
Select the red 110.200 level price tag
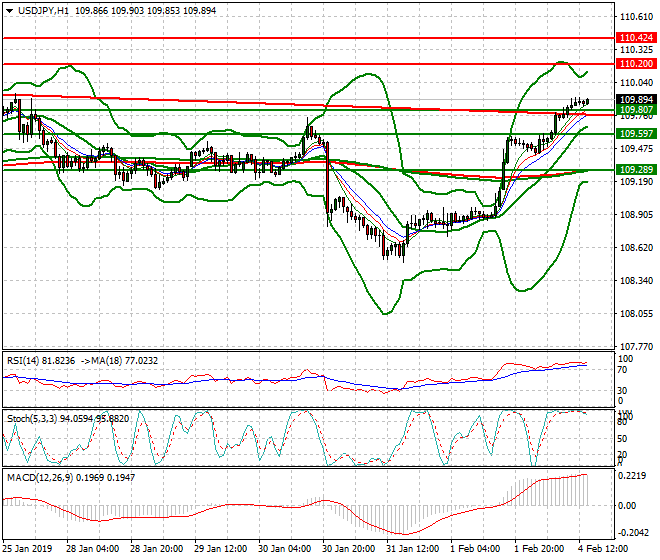click(x=636, y=63)
